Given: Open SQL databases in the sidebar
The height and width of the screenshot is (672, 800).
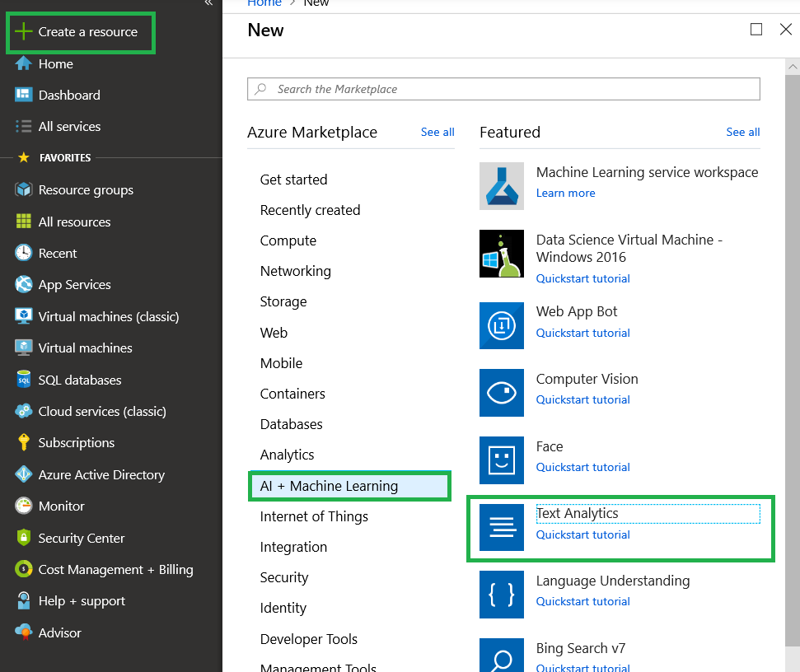Looking at the screenshot, I should pos(69,380).
